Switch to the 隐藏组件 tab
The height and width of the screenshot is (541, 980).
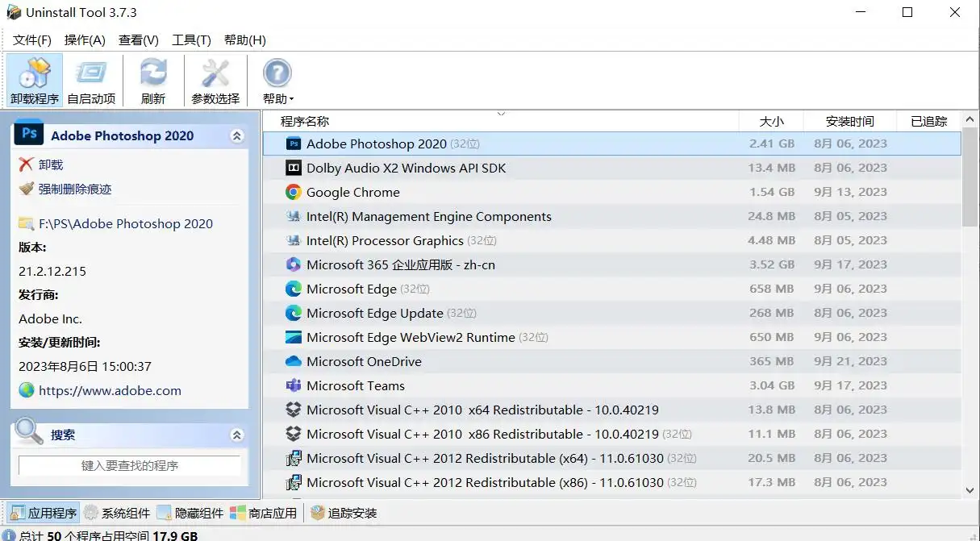[x=191, y=513]
